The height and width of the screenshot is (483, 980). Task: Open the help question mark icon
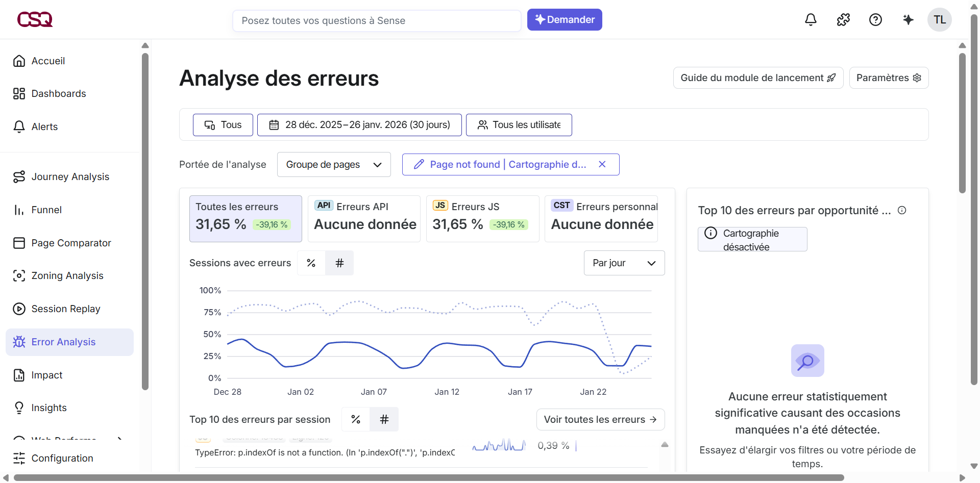coord(876,19)
